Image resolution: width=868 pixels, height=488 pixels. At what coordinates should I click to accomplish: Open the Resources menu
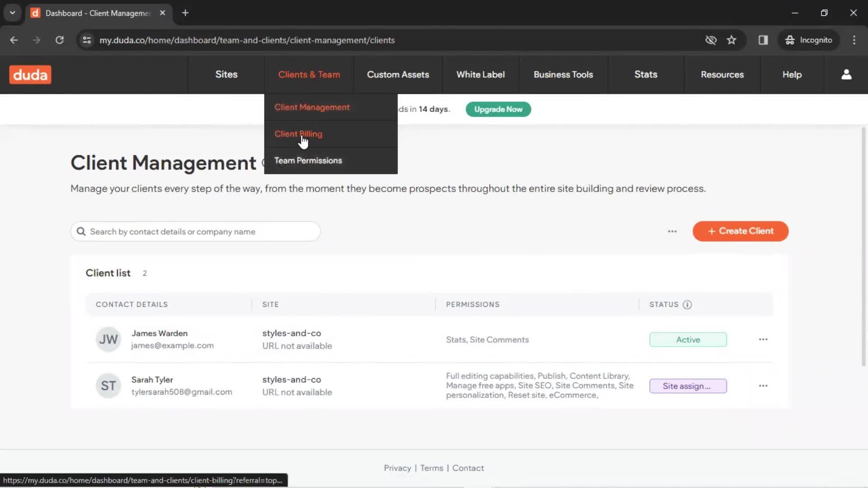pos(722,75)
